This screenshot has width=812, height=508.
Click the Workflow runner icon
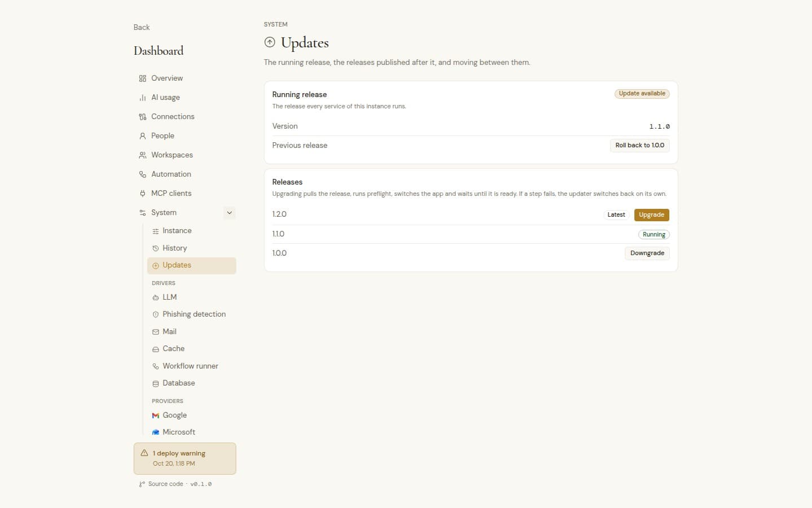coord(156,366)
